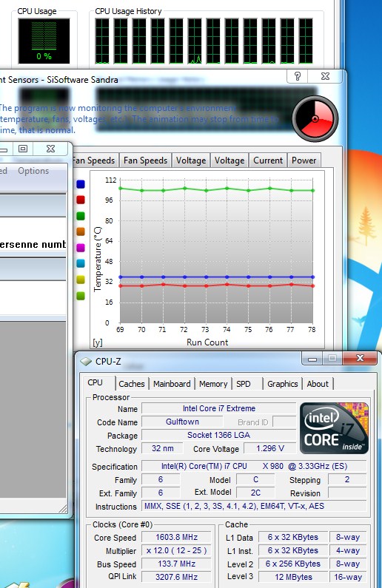Viewport: 382px width, 588px height.
Task: Click the Code Name value Gulftown
Action: [x=182, y=422]
